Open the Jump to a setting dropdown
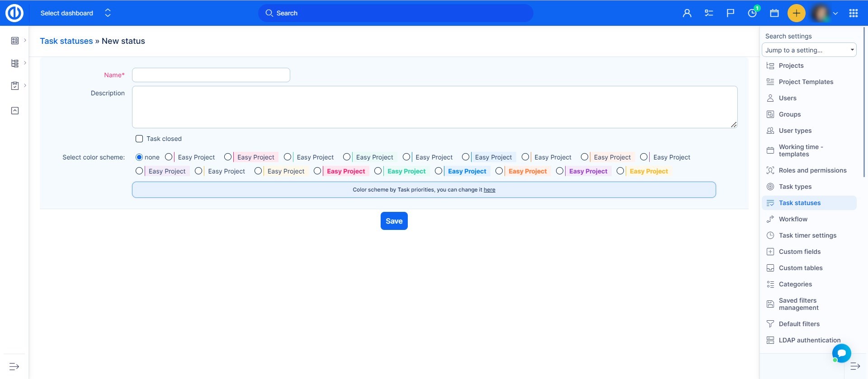The image size is (868, 379). coord(809,50)
